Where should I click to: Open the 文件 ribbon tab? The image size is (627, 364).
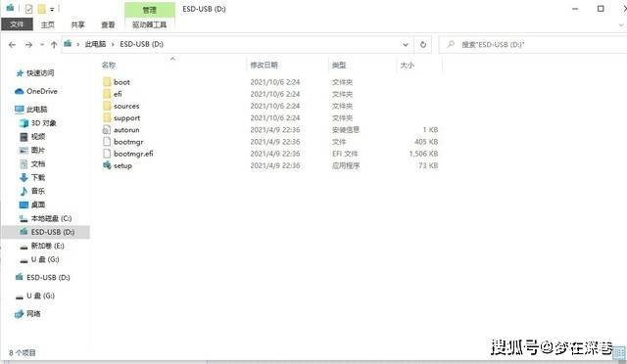pyautogui.click(x=17, y=24)
